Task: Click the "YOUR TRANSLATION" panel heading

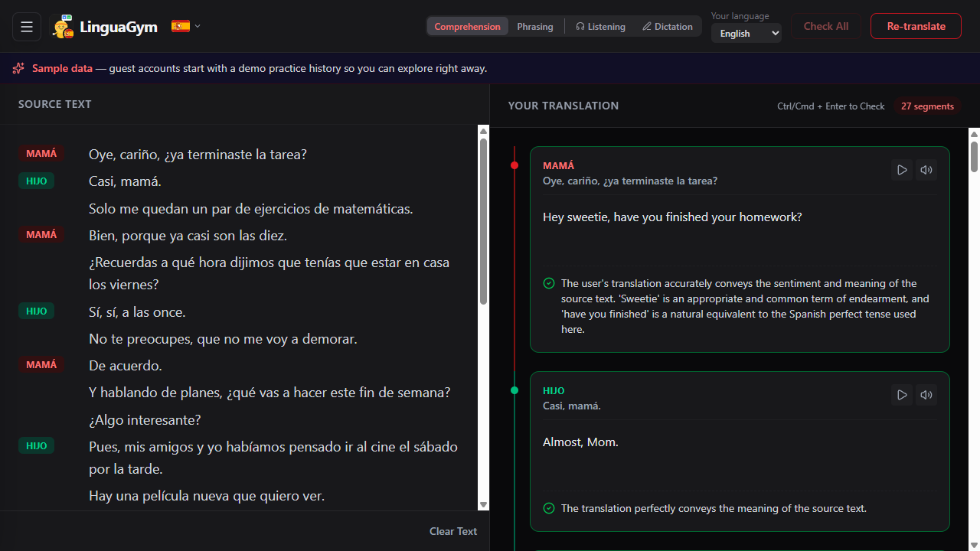Action: [x=563, y=106]
